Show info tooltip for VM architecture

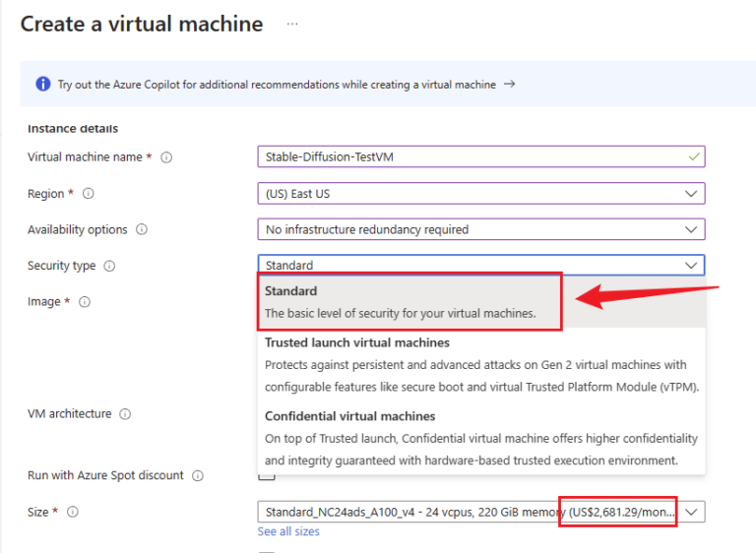pyautogui.click(x=125, y=413)
